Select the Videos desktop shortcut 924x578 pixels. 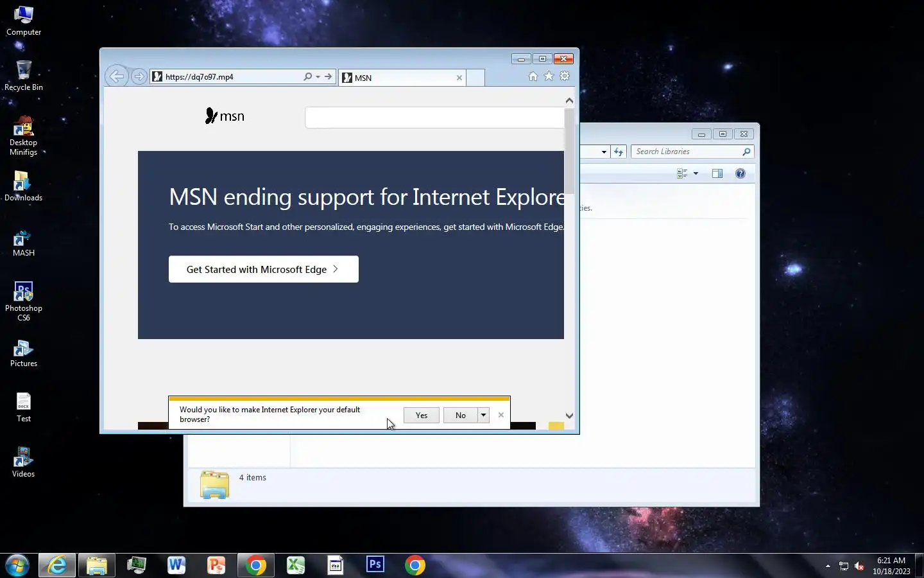pyautogui.click(x=24, y=462)
